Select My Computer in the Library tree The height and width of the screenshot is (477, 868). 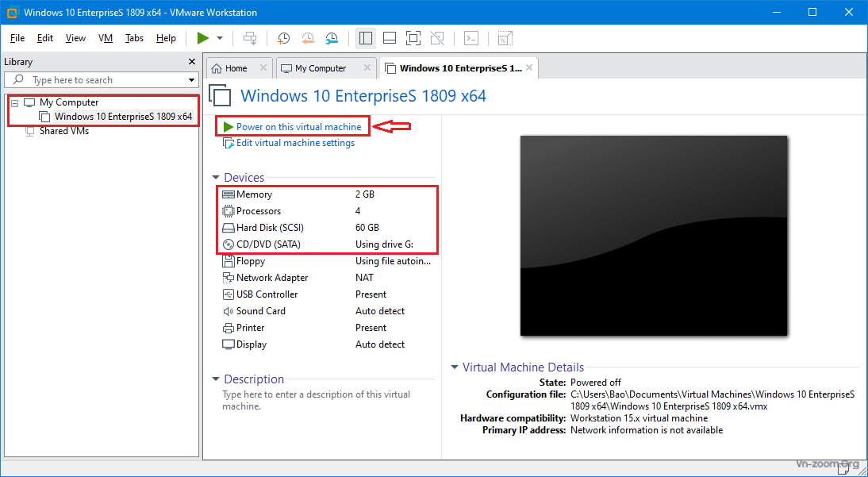[x=69, y=102]
